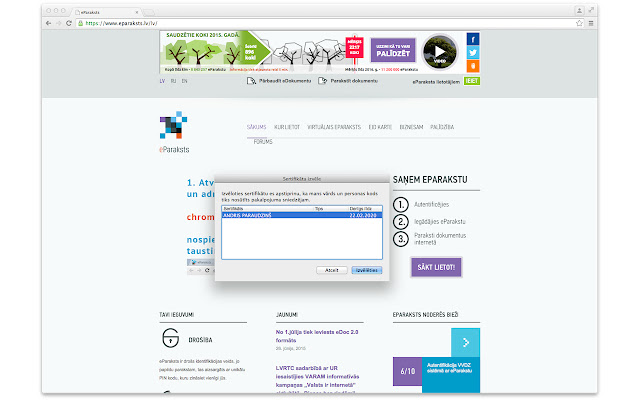Click Parakstīt dokumentu link
Viewport: 640px width, 400px height.
point(348,81)
